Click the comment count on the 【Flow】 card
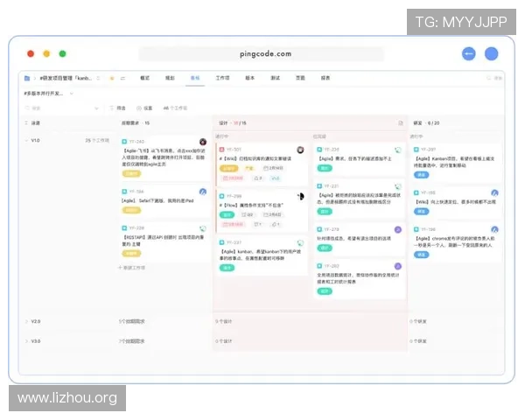This screenshot has height=420, width=525. tap(257, 224)
